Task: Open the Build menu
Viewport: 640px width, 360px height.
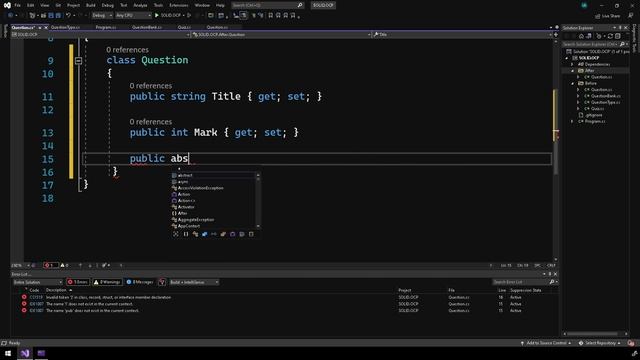Action: point(91,5)
